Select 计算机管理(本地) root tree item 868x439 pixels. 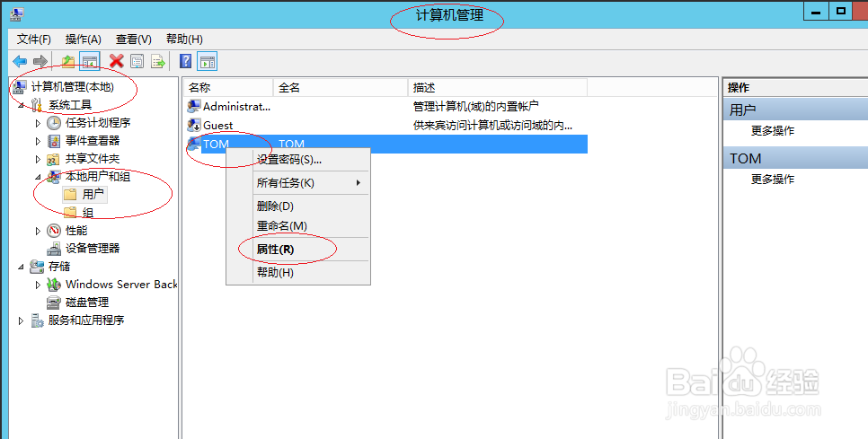tap(73, 87)
